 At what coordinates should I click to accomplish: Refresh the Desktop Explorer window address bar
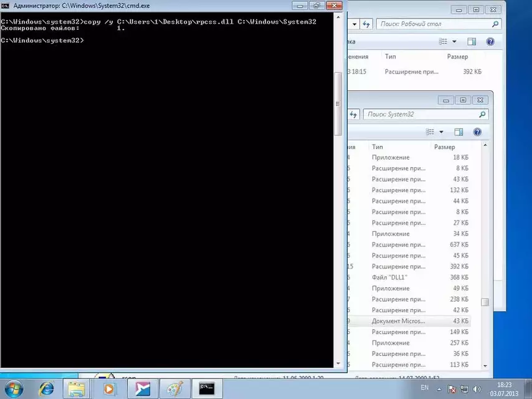pos(366,24)
